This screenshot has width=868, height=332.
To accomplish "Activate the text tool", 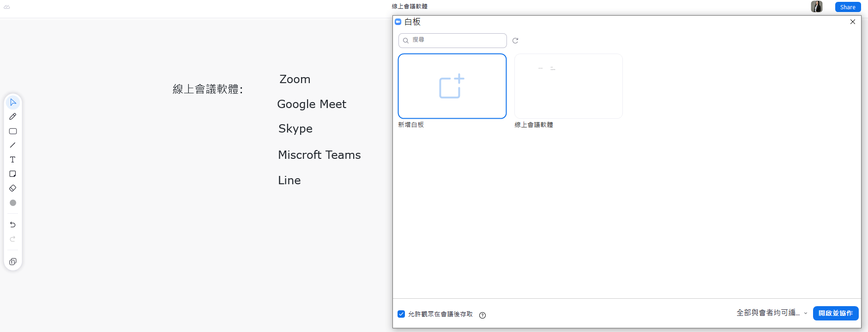I will pyautogui.click(x=13, y=160).
